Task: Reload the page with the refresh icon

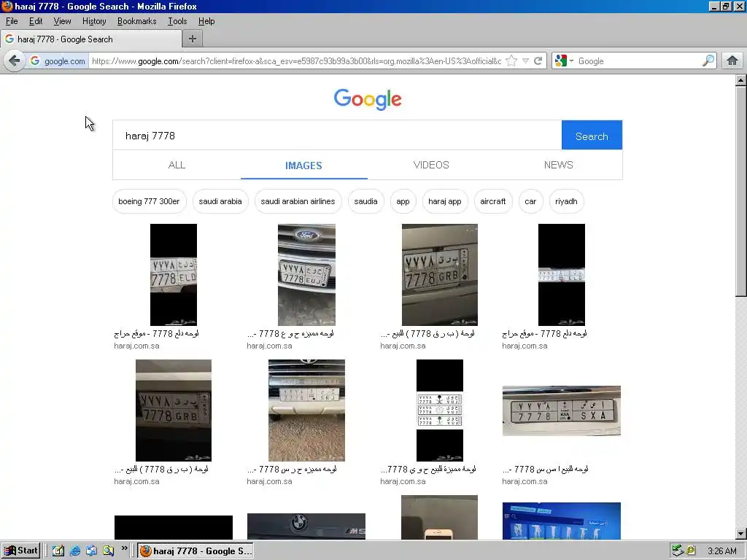Action: coord(538,61)
